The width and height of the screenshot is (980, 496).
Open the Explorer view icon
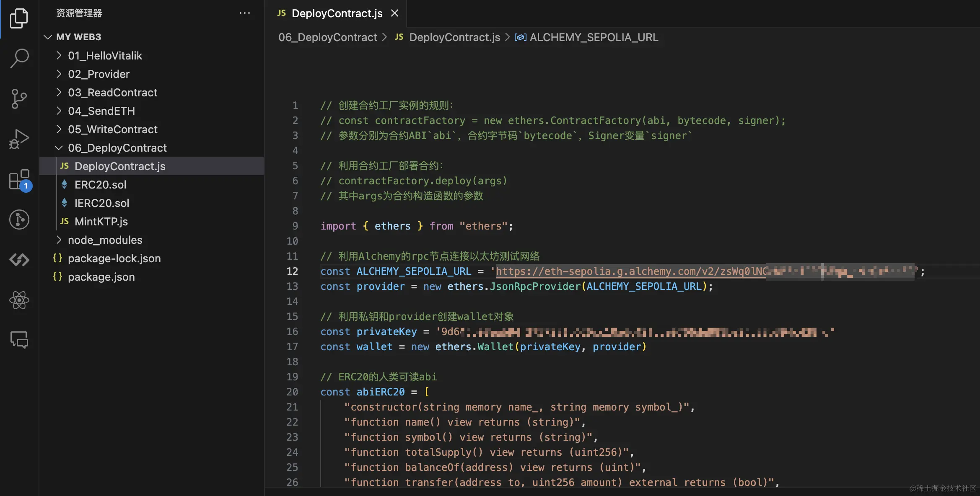[19, 18]
